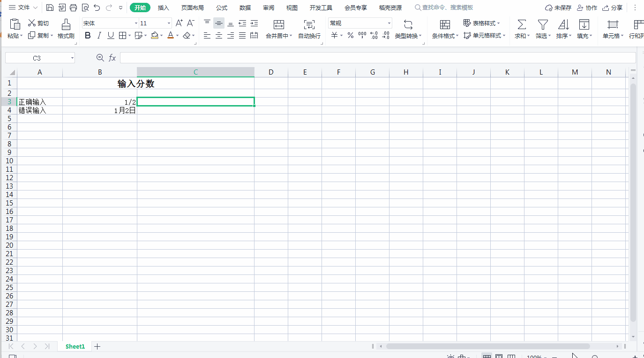
Task: Switch to Data (数据) tab
Action: point(245,8)
